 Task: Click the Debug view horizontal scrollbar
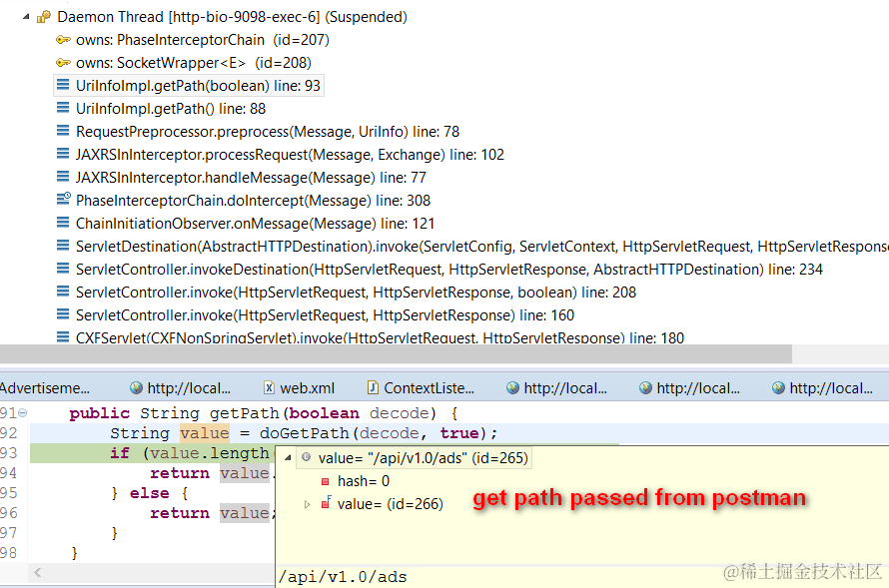[396, 354]
